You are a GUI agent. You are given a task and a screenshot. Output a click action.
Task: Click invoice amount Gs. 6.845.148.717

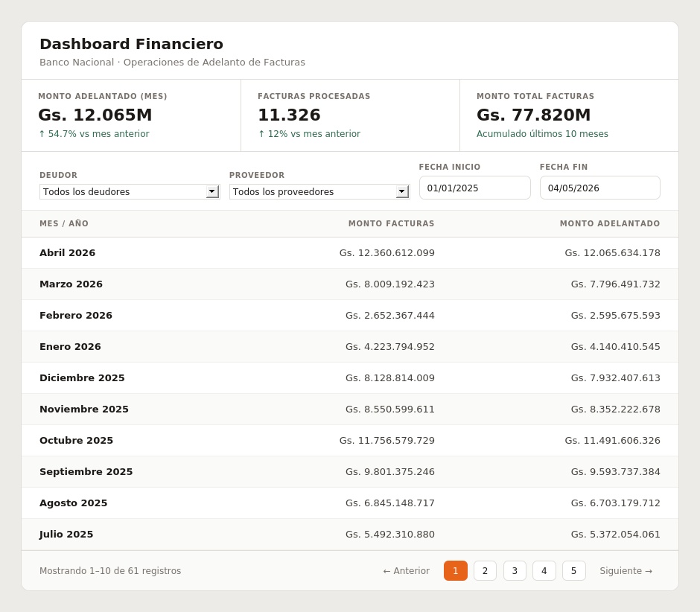[x=389, y=503]
